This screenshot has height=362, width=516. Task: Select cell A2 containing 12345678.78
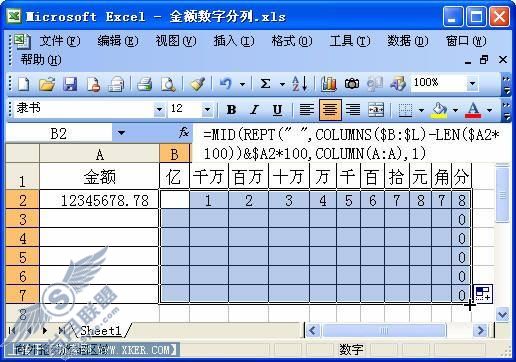click(99, 200)
